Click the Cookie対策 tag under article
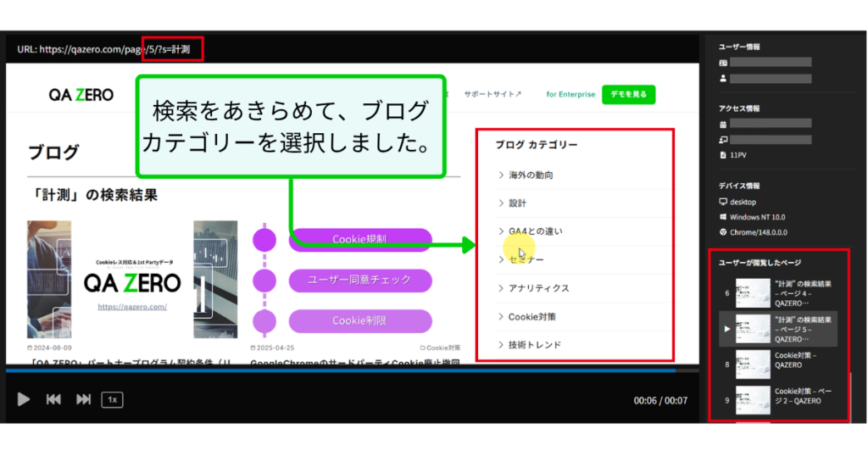 point(440,348)
